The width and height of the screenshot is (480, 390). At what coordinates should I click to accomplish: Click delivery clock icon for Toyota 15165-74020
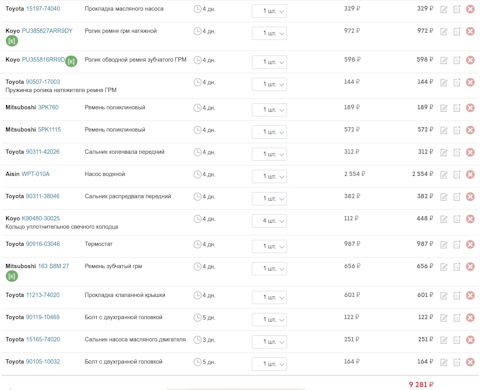click(197, 340)
